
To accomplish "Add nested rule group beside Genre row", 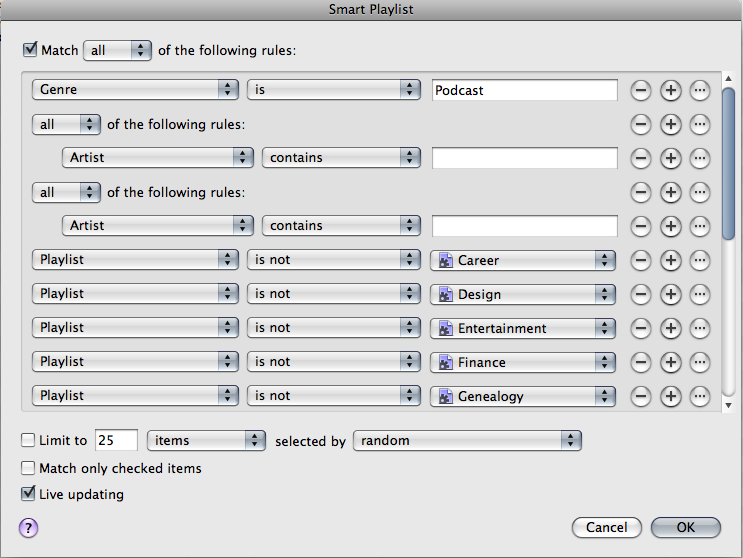I will point(700,90).
